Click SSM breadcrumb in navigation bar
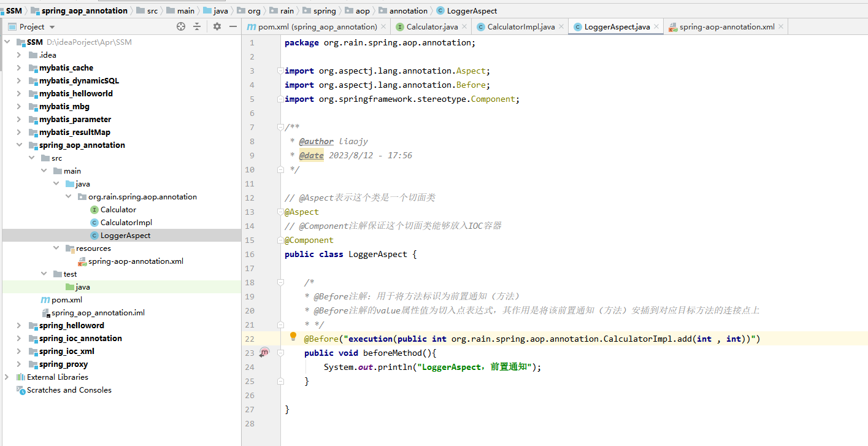The width and height of the screenshot is (868, 446). [14, 10]
